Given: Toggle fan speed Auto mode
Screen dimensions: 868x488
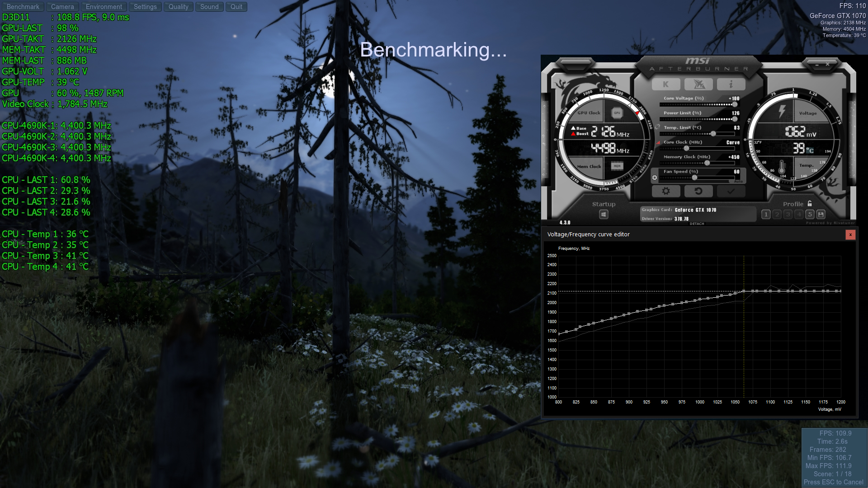Looking at the screenshot, I should coord(738,182).
